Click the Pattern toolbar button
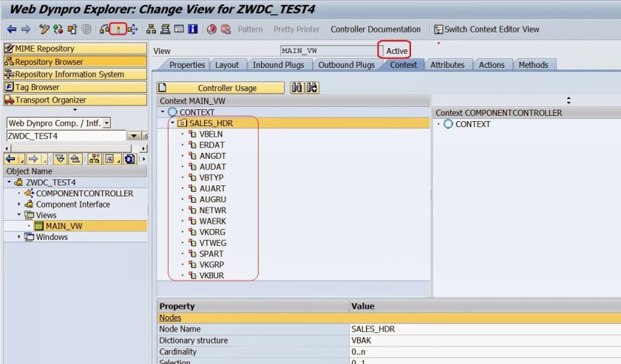This screenshot has width=621, height=364. pos(251,30)
